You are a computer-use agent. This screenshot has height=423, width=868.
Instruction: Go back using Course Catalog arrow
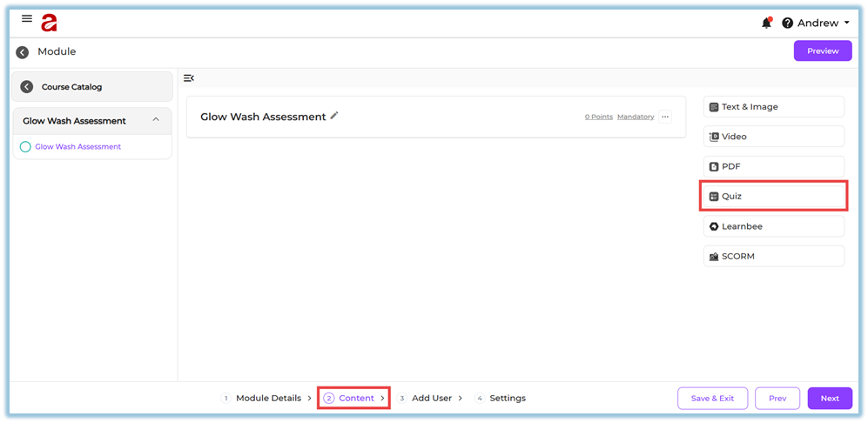coord(27,87)
